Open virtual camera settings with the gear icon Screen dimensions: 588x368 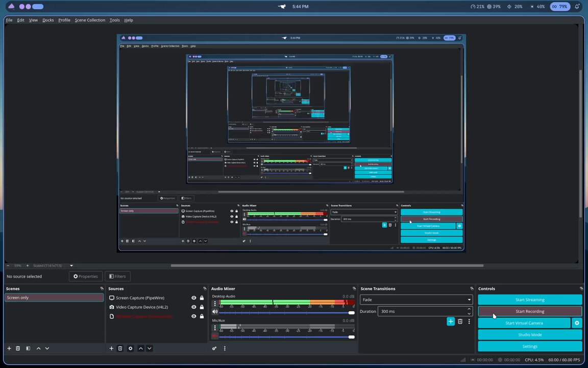577,323
